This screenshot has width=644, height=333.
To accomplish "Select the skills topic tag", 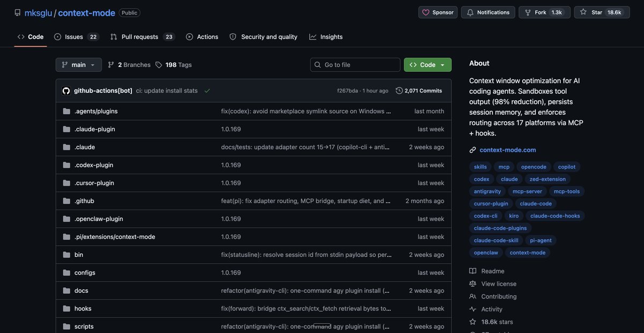I will point(480,167).
